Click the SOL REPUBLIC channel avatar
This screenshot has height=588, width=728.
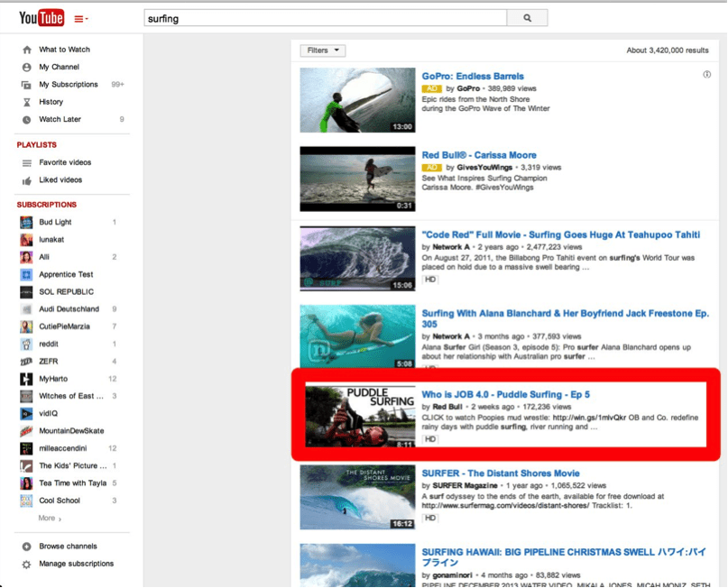(x=26, y=292)
